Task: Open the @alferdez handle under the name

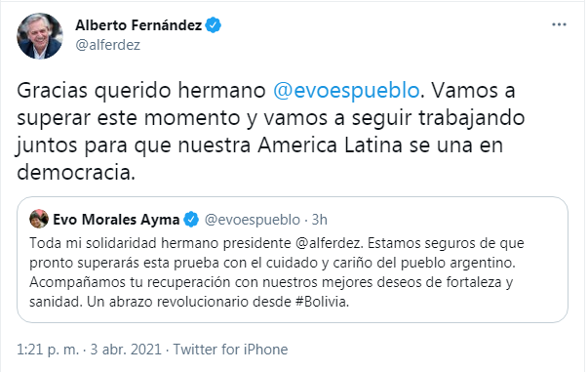Action: (107, 45)
